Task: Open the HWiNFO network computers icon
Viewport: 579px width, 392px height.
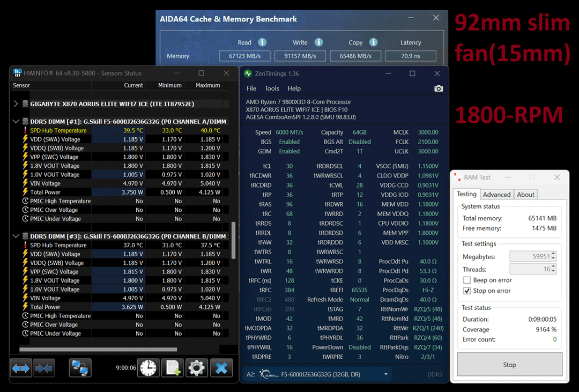Action: (x=80, y=368)
